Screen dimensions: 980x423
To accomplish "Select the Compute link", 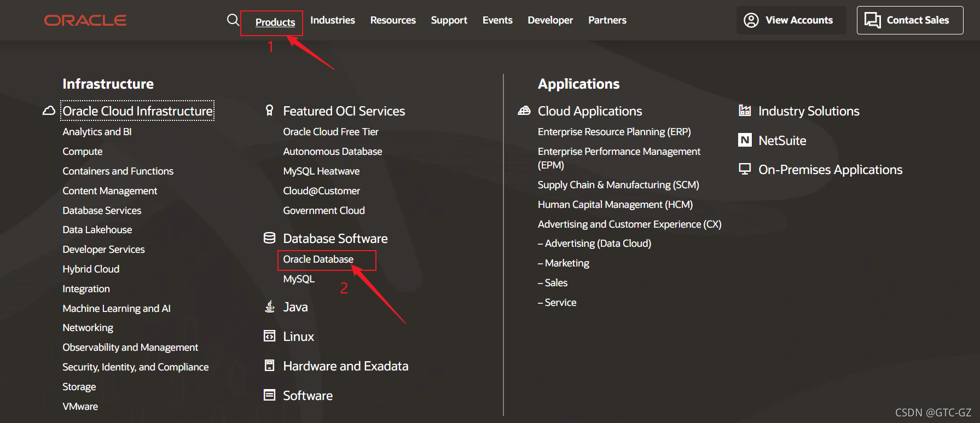I will 83,152.
